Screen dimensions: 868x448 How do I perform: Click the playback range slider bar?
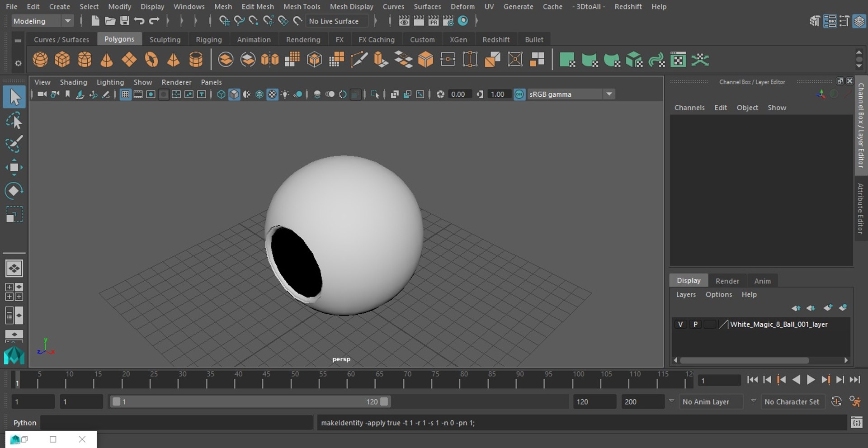pos(250,401)
